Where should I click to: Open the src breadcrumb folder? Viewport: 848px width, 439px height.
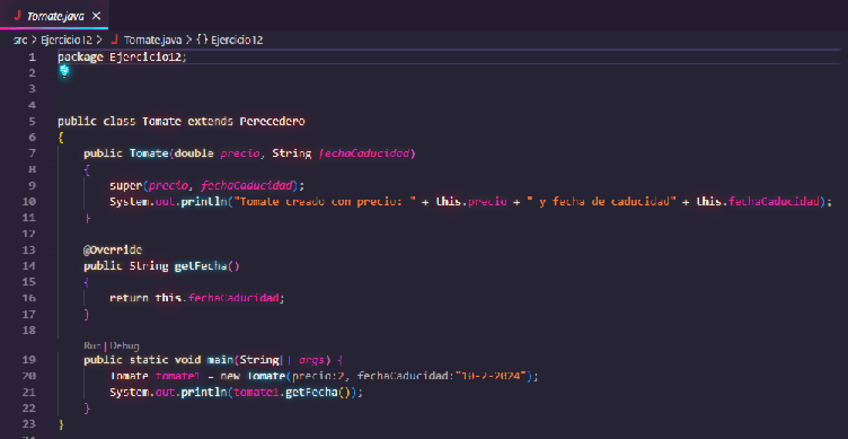[19, 40]
